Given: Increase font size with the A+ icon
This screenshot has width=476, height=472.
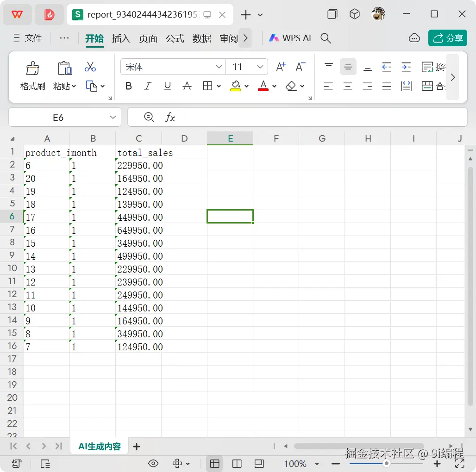Looking at the screenshot, I should 281,67.
